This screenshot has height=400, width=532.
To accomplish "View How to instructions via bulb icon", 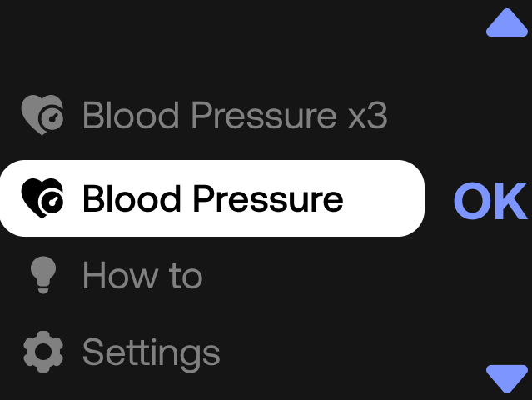I will (43, 275).
